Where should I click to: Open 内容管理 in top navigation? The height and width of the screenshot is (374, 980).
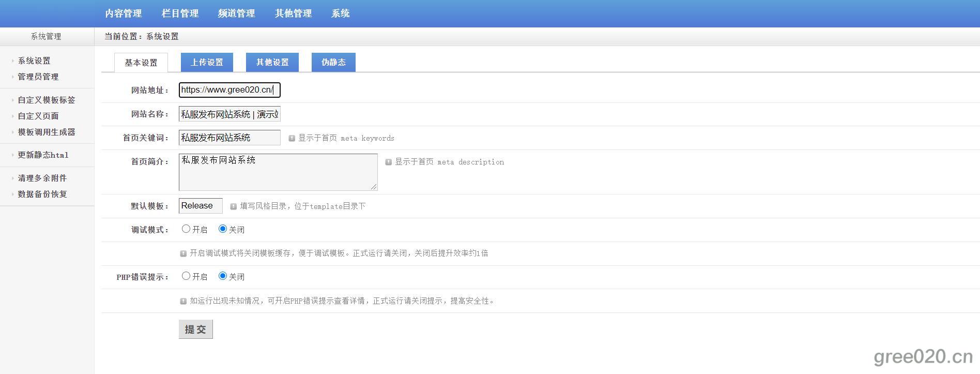[123, 13]
